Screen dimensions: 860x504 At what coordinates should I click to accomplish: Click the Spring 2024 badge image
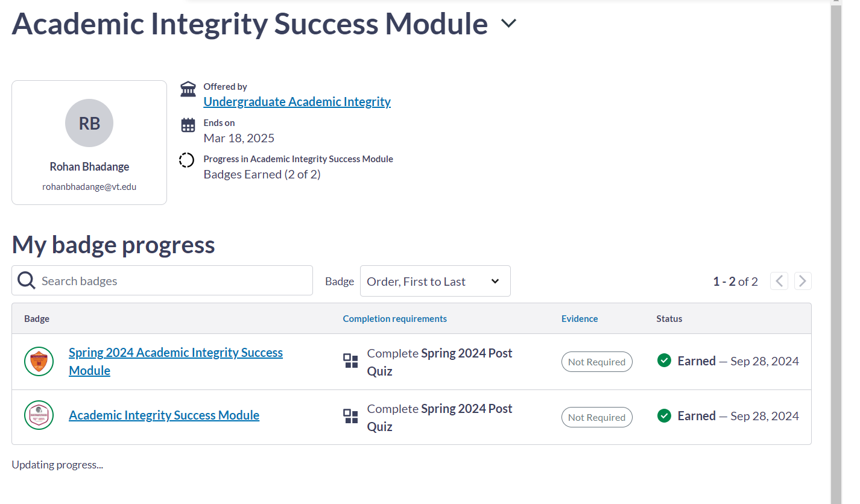click(x=39, y=362)
